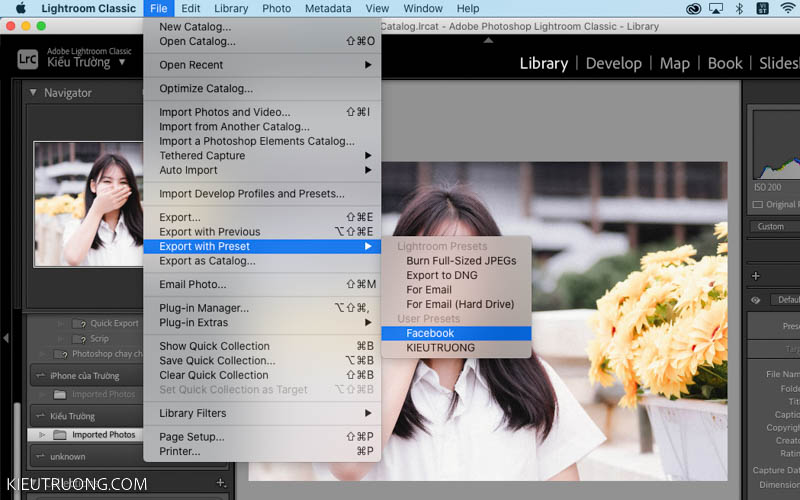This screenshot has width=800, height=500.
Task: Choose Import Photos and Video...
Action: pyautogui.click(x=262, y=112)
